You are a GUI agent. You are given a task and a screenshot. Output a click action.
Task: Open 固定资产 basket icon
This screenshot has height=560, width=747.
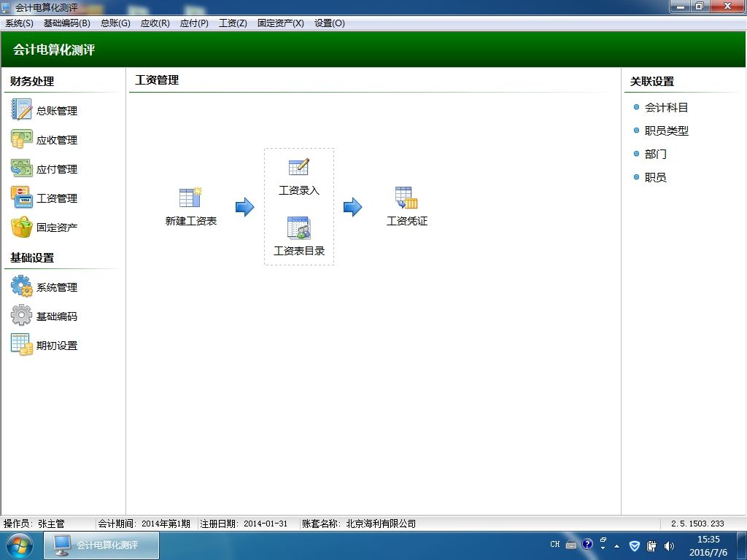(21, 227)
